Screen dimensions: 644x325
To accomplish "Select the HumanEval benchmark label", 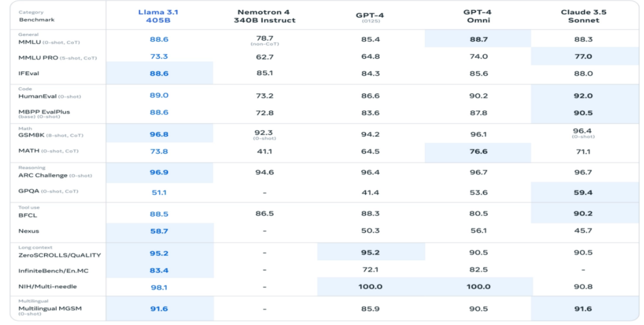I will [x=49, y=97].
